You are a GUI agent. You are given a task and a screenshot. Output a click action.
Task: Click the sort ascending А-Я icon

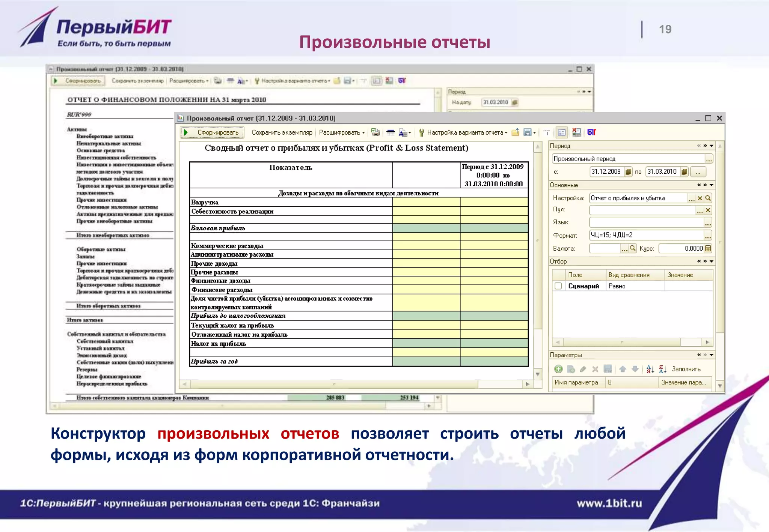pos(650,369)
